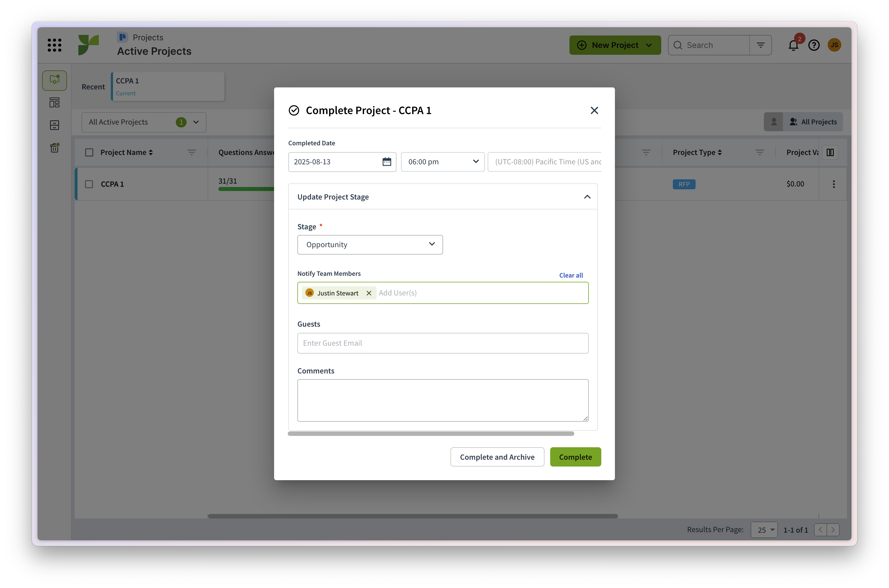Open the CCPA 1 recent project tab

click(x=168, y=87)
